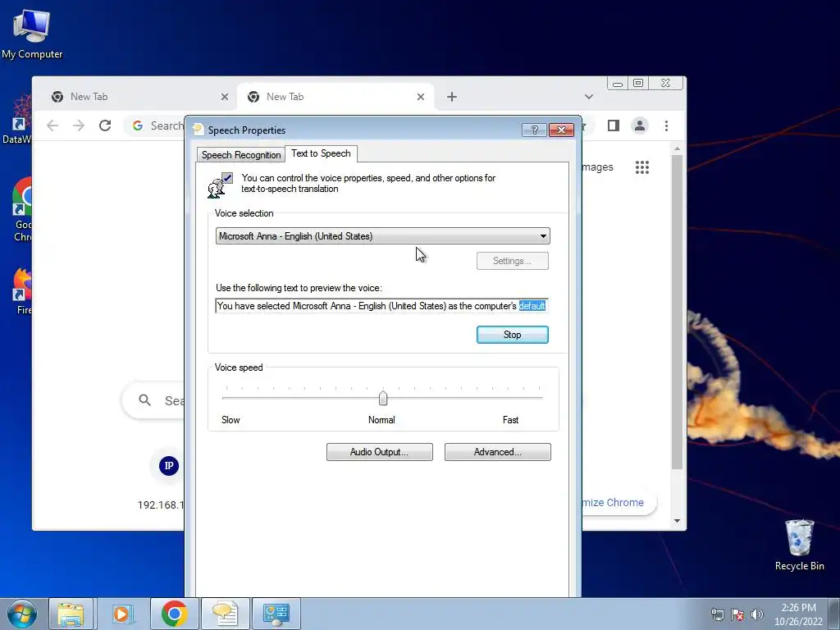Select the Text to Speech tab

click(321, 153)
